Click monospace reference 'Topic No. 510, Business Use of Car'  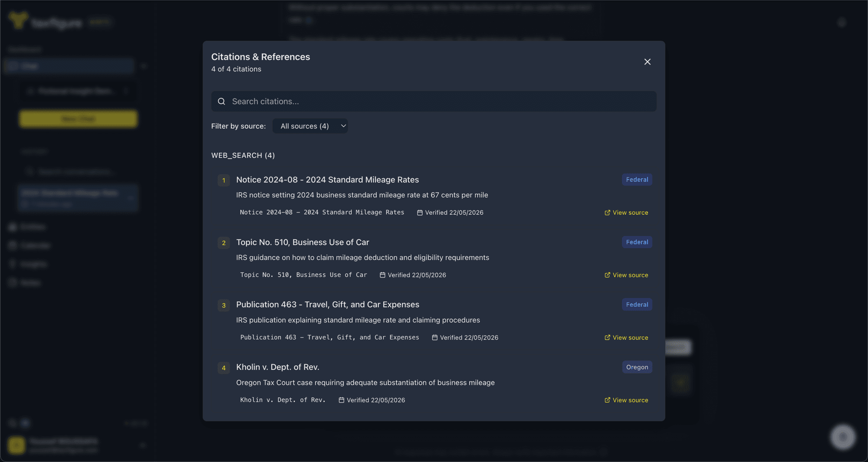click(x=303, y=275)
